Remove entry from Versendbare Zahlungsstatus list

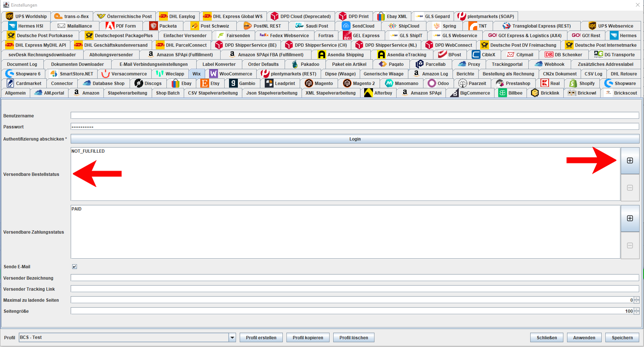(630, 245)
